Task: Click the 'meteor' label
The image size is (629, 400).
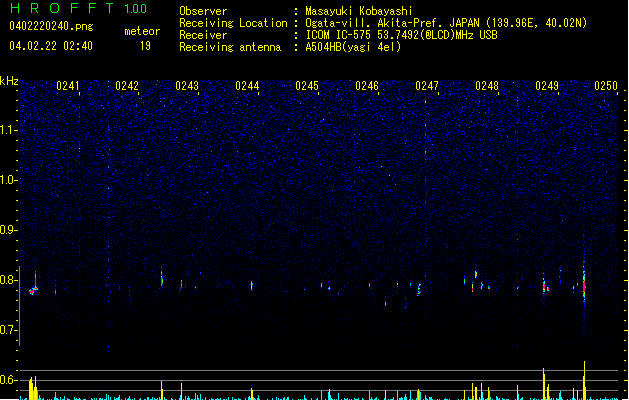Action: click(142, 31)
